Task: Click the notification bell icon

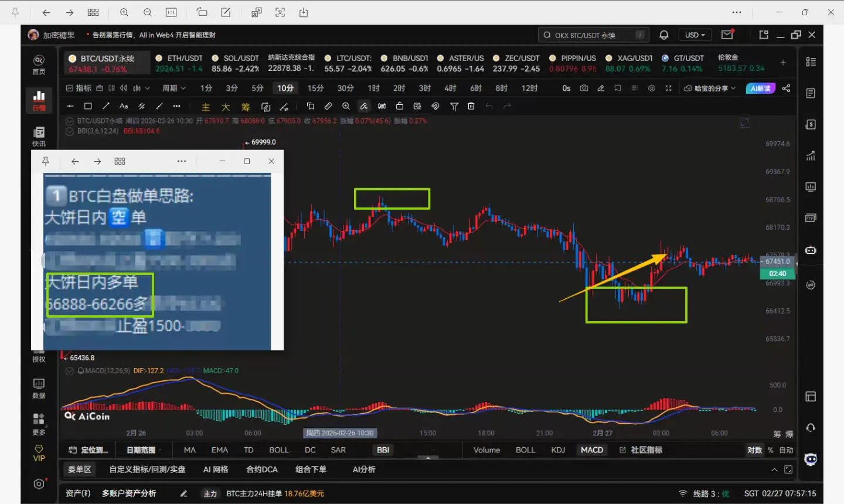Action: 664,35
